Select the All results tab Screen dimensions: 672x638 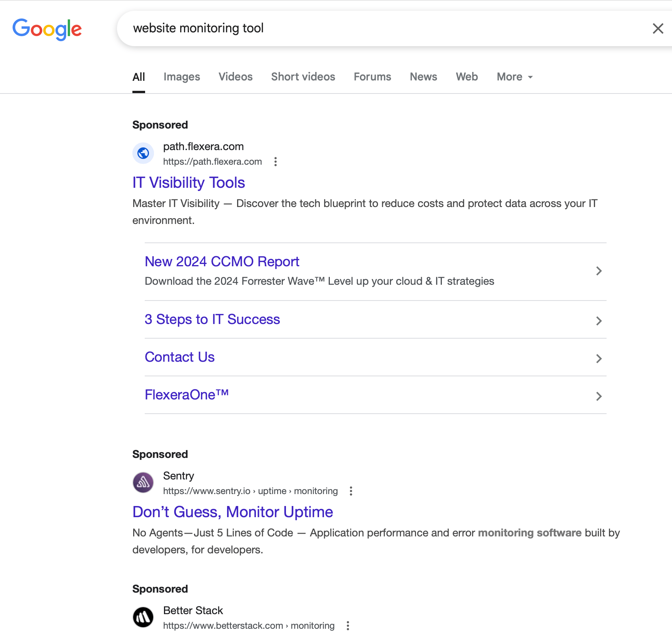(x=139, y=77)
